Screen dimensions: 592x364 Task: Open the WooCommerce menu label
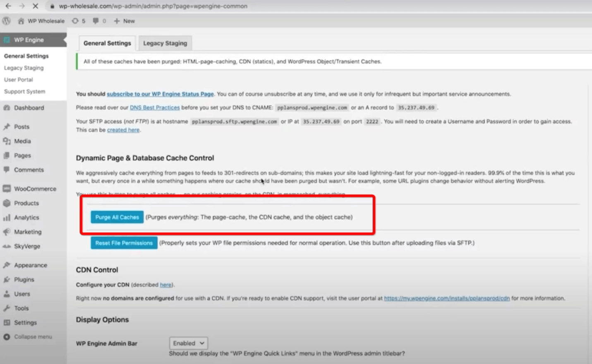pos(35,189)
